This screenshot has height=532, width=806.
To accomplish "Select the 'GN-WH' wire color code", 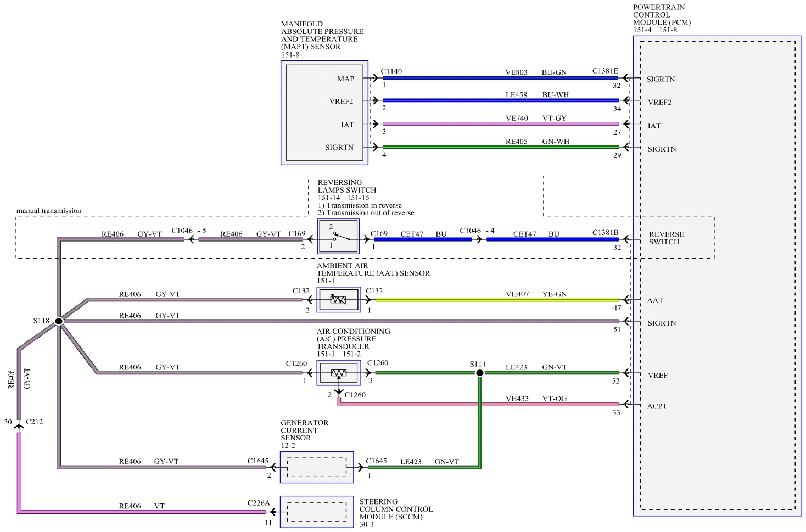I will [556, 141].
